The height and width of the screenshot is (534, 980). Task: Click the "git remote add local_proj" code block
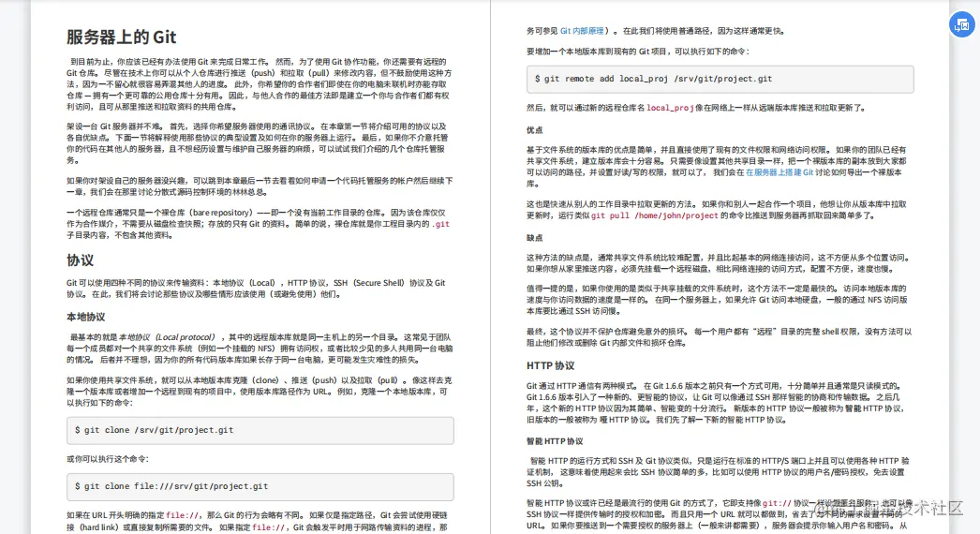pyautogui.click(x=720, y=80)
